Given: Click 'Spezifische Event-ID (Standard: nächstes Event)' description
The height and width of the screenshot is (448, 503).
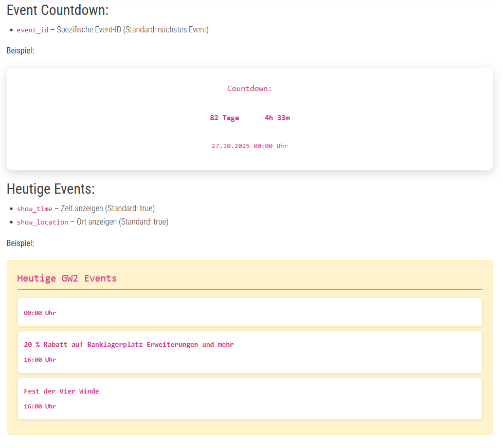Looking at the screenshot, I should tap(133, 30).
